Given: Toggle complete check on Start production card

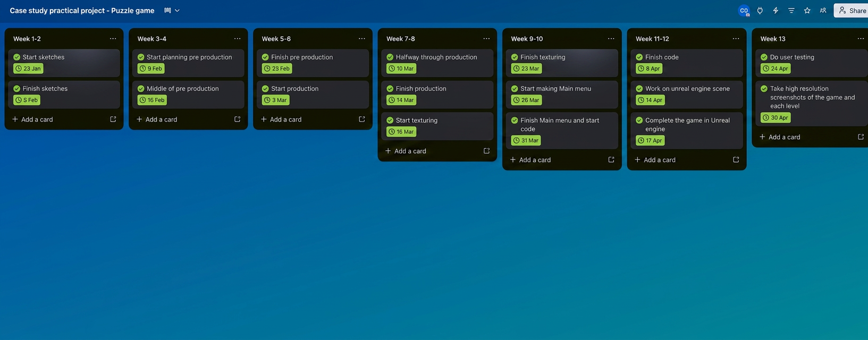Looking at the screenshot, I should coord(265,89).
